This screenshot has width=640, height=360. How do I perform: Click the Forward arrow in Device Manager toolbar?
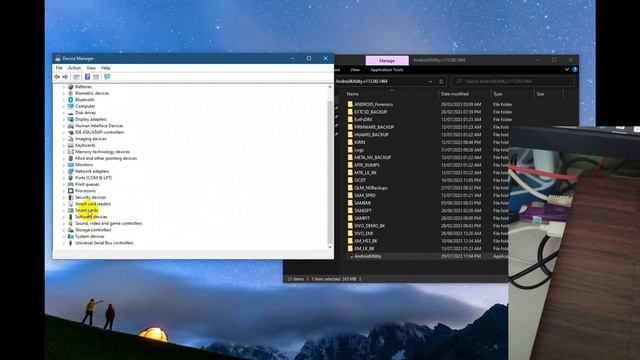tap(65, 77)
